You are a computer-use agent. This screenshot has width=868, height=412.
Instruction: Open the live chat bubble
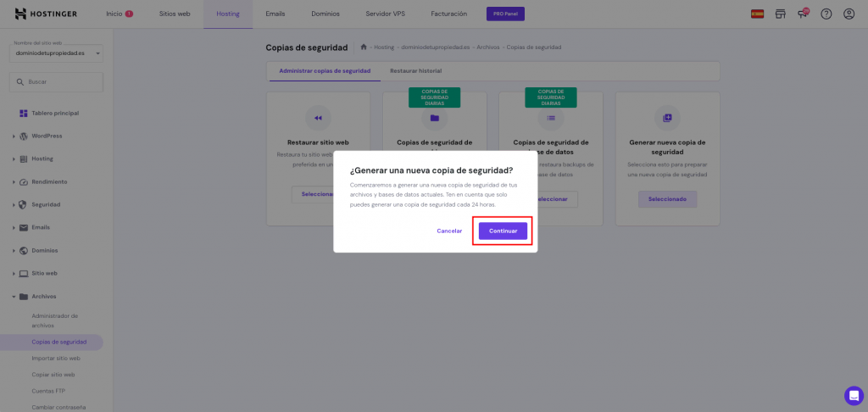pos(854,395)
